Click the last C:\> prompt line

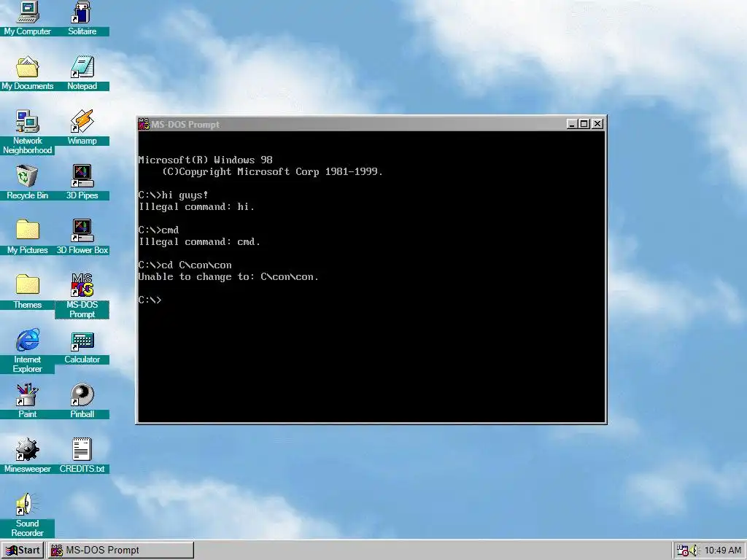pos(150,300)
